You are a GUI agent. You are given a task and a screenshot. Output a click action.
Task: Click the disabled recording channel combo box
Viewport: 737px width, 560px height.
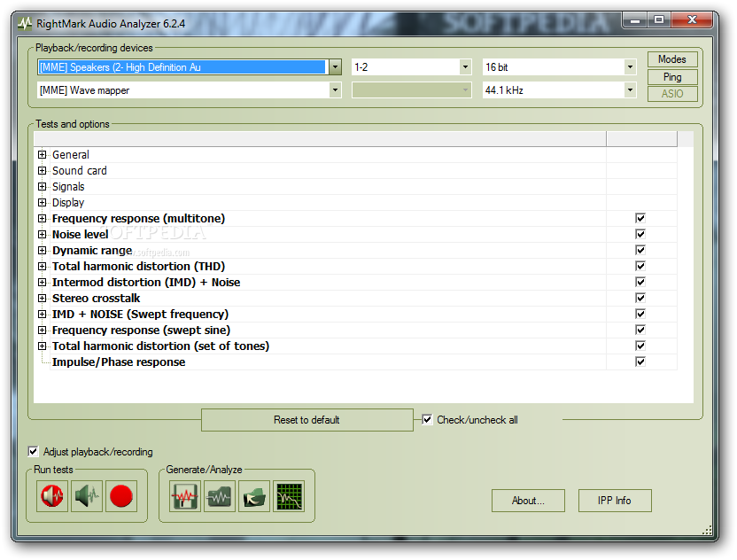pyautogui.click(x=412, y=89)
